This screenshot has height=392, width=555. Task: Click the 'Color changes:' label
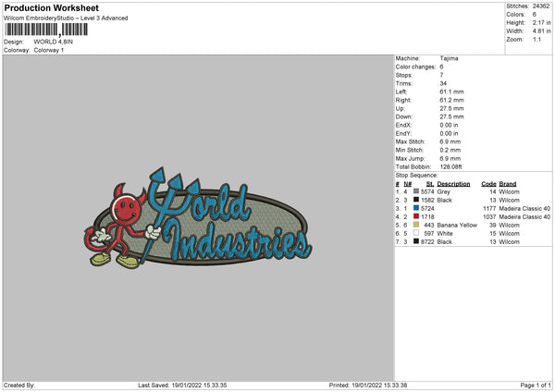[415, 67]
